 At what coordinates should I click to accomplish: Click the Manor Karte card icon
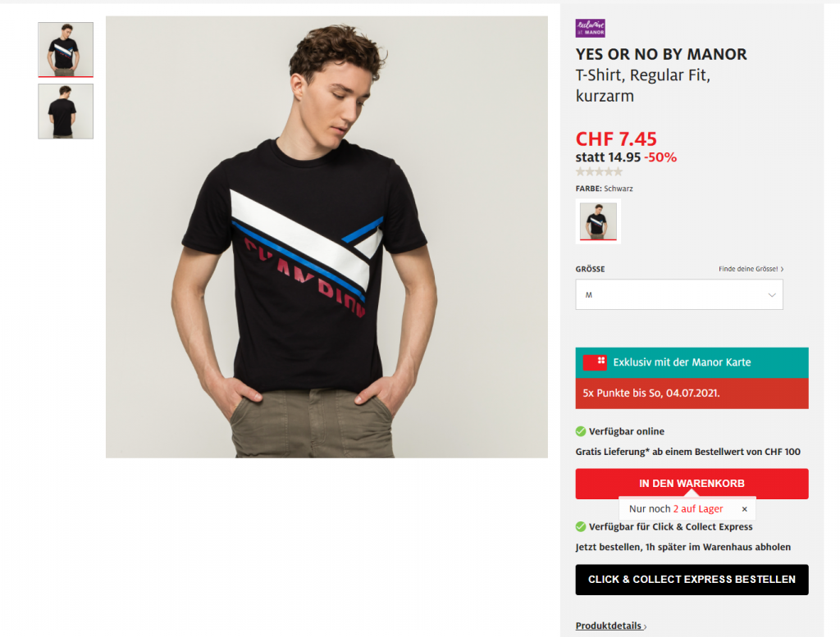[595, 362]
